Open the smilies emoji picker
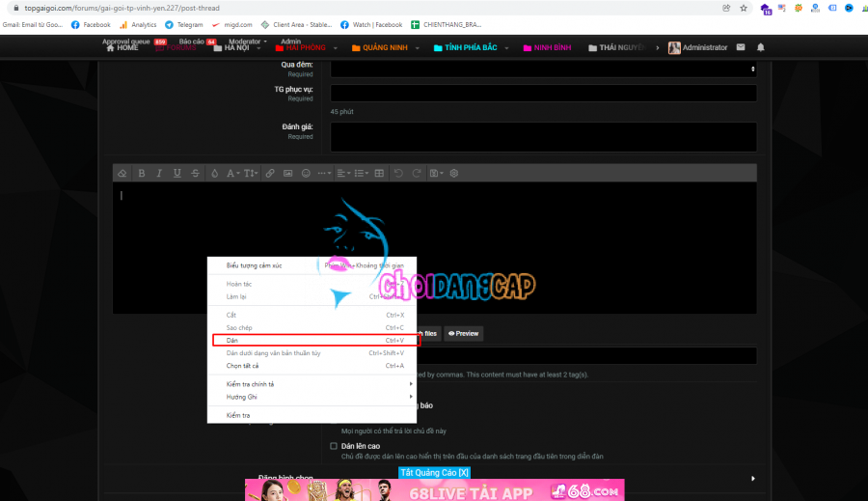Viewport: 868px width, 501px height. coord(306,173)
